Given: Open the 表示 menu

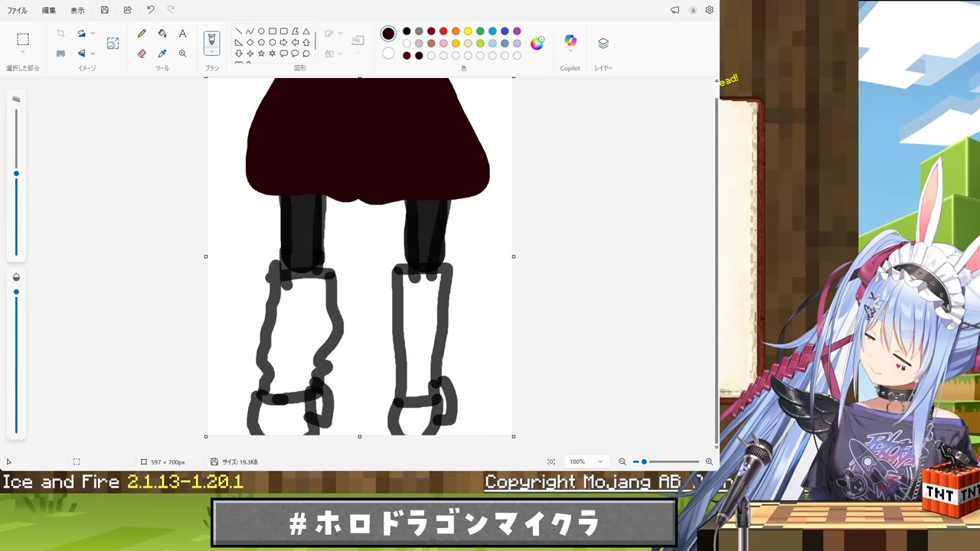Looking at the screenshot, I should tap(77, 10).
